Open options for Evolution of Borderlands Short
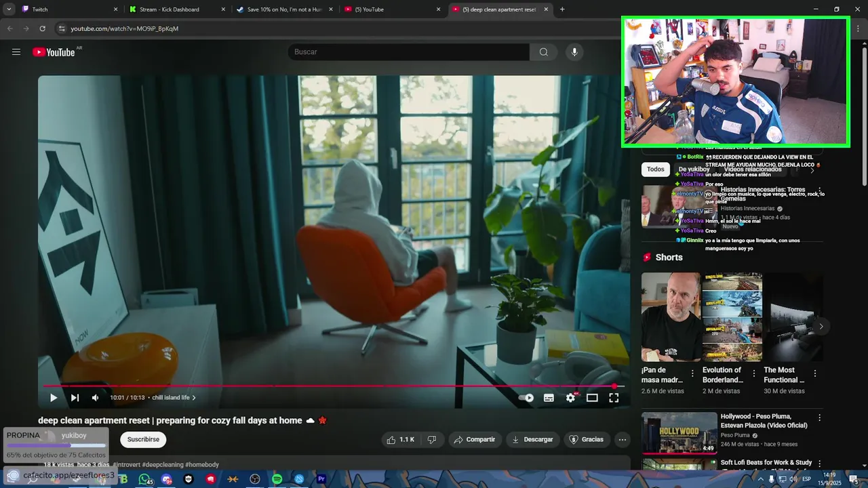 pyautogui.click(x=754, y=373)
